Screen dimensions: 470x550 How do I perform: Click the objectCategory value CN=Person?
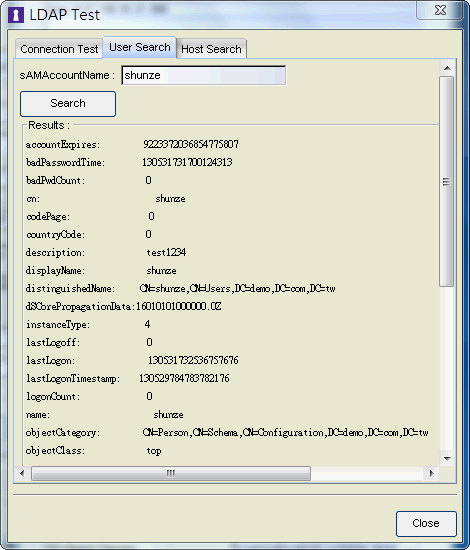tap(286, 432)
